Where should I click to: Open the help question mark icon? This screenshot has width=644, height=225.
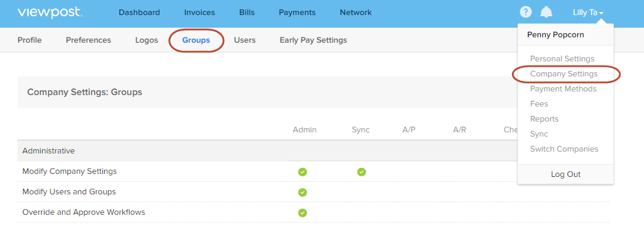coord(525,12)
